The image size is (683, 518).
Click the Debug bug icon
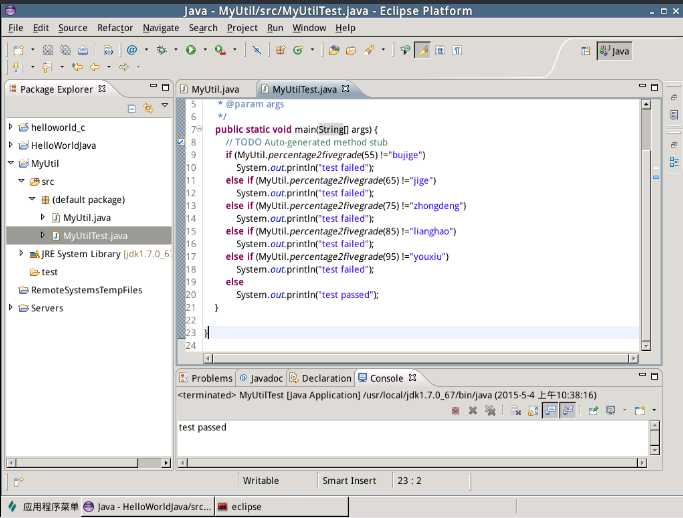point(162,50)
